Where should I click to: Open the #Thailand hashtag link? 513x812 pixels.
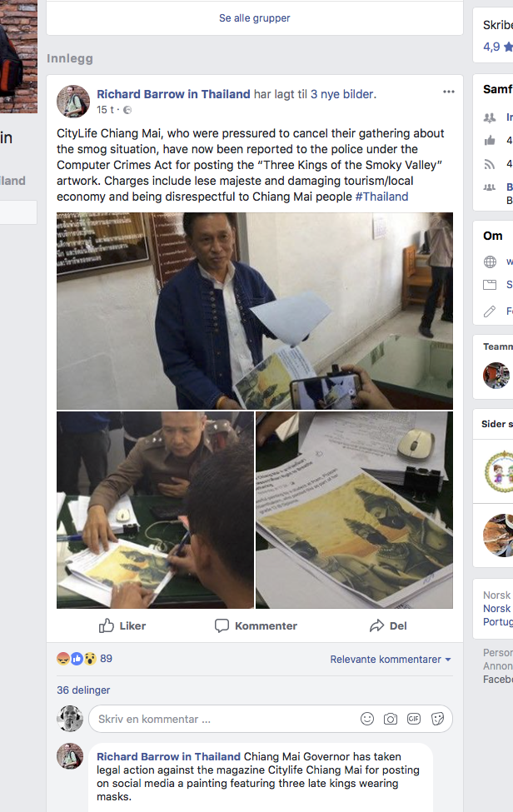[381, 197]
